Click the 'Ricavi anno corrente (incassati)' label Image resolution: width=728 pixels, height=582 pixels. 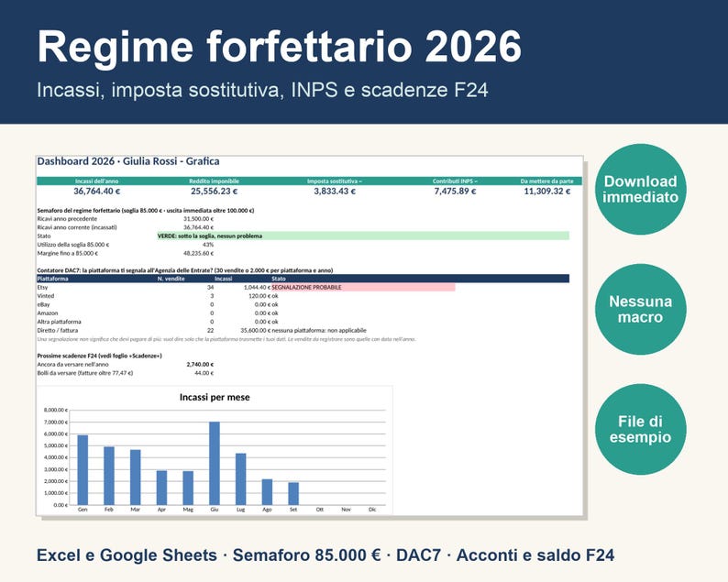point(77,227)
